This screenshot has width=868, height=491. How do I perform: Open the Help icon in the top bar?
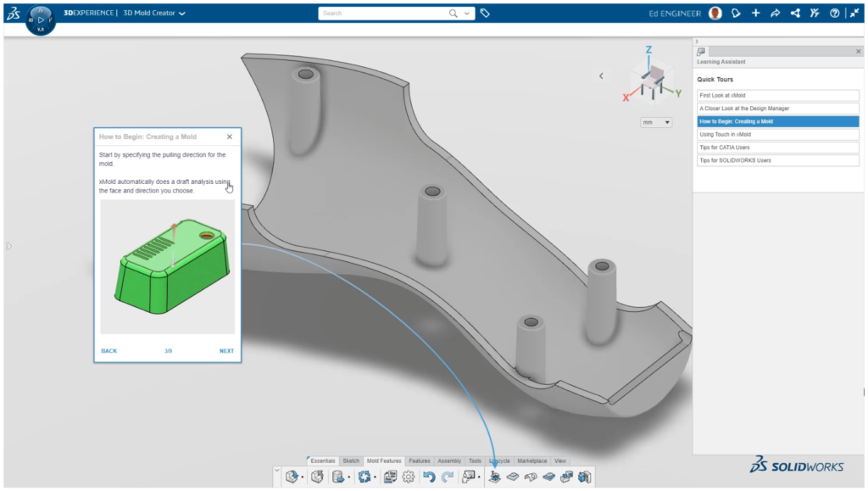click(836, 13)
